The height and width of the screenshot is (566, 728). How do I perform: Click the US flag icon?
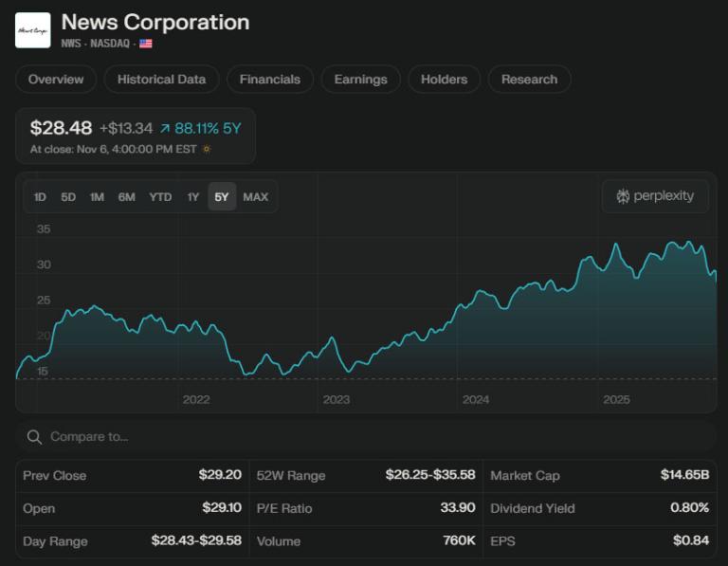click(x=145, y=44)
